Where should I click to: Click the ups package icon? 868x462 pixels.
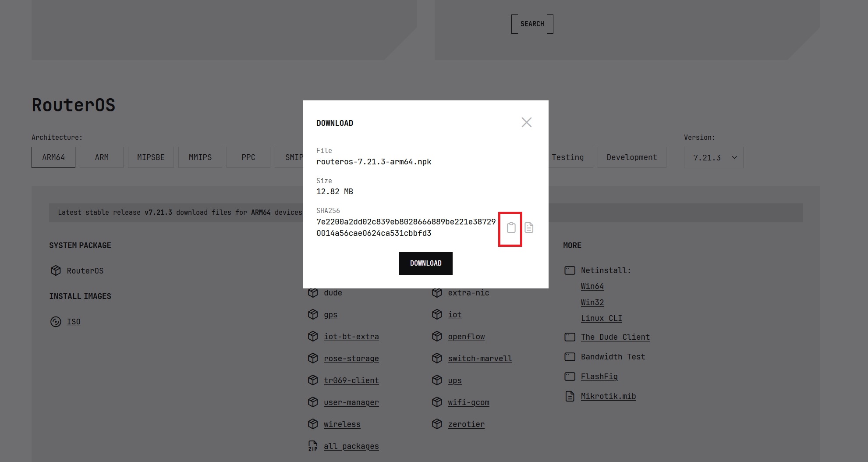coord(437,380)
